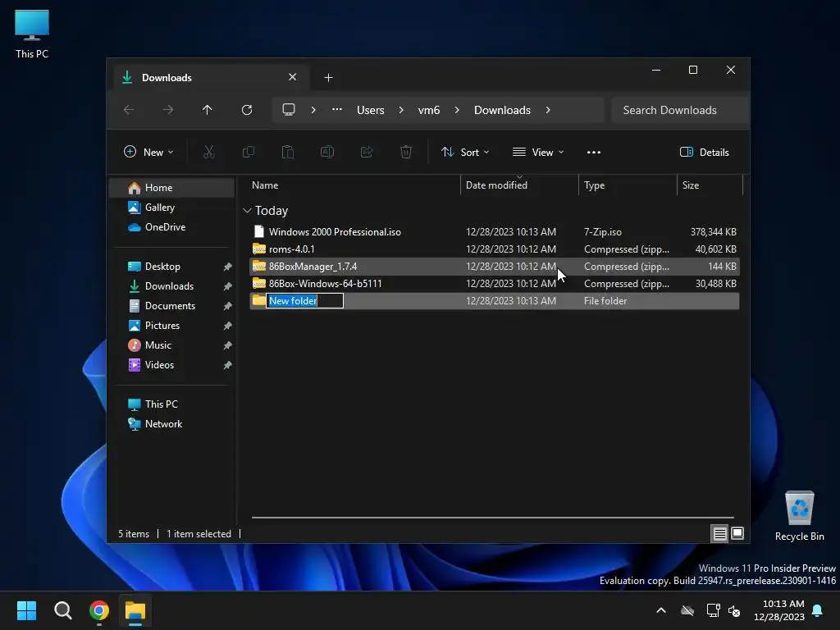
Task: Switch to large thumbnails layout icon in status bar
Action: click(x=737, y=533)
